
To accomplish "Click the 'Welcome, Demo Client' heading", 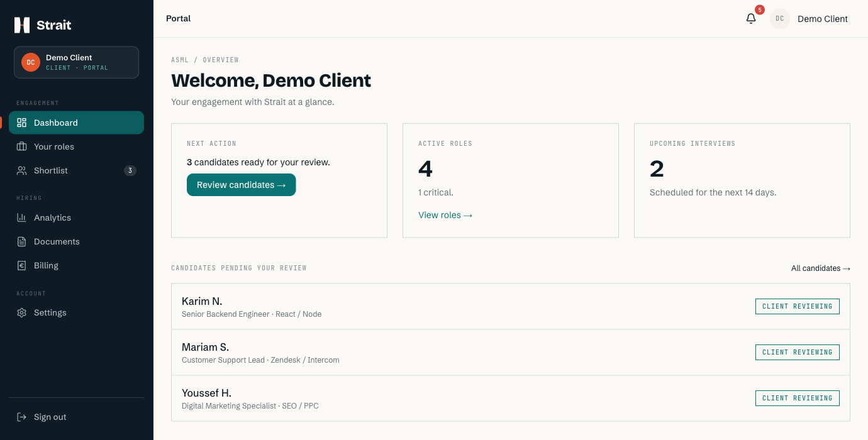I will tap(271, 80).
